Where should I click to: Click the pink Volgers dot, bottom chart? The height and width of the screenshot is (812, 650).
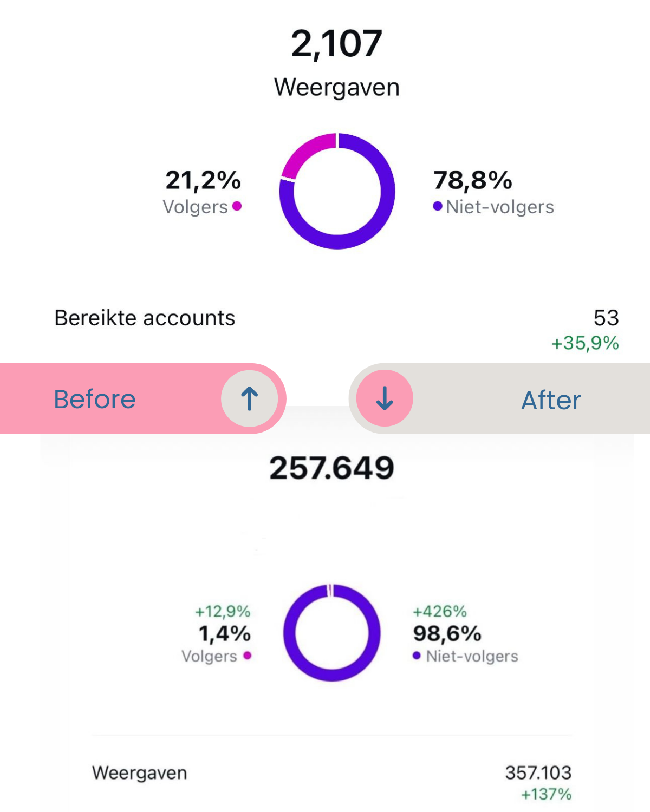click(x=248, y=656)
